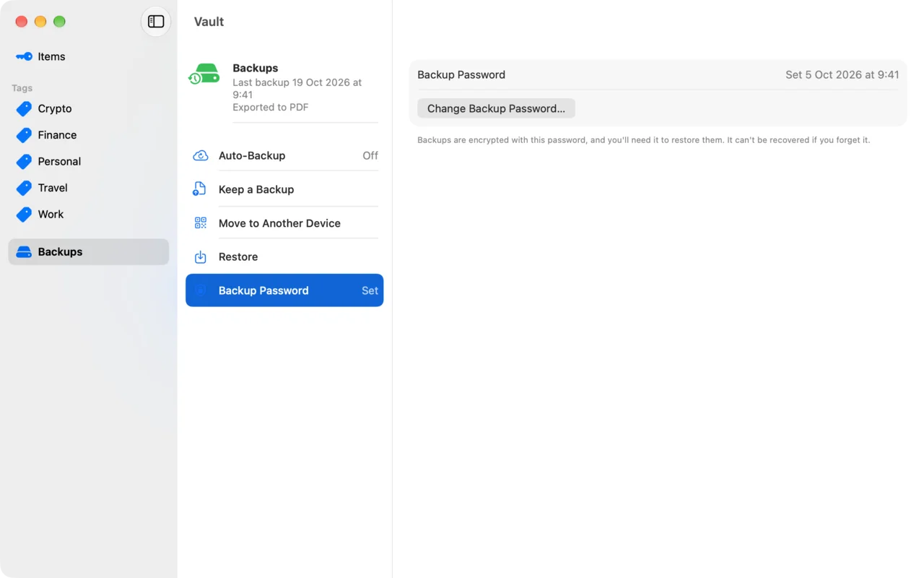Image resolution: width=924 pixels, height=578 pixels.
Task: Select the Crypto tag
Action: click(89, 108)
